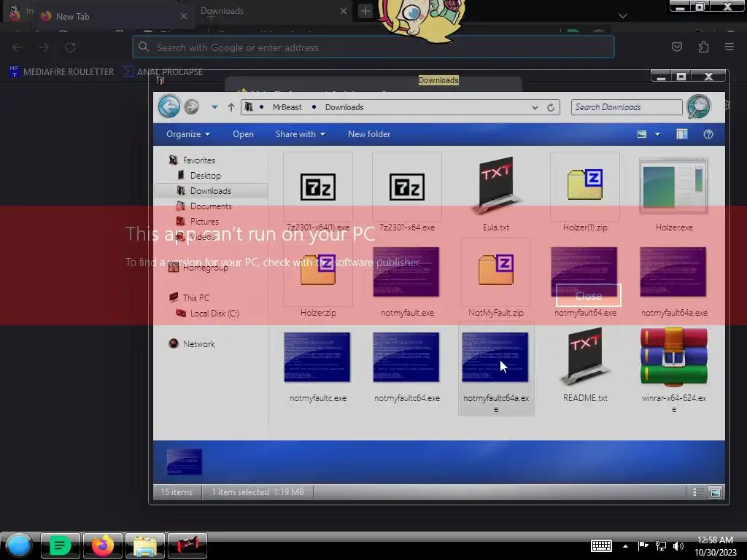Click Open in the Explorer toolbar
Image resolution: width=747 pixels, height=560 pixels.
[x=243, y=134]
